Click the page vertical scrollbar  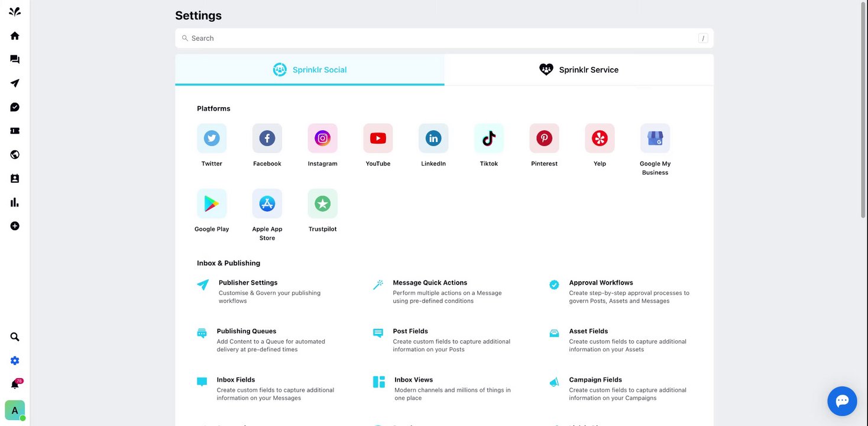click(864, 110)
